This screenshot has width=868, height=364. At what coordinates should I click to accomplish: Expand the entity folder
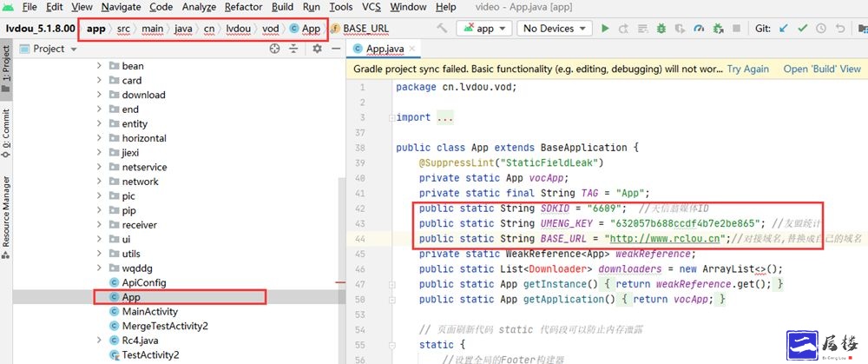pyautogui.click(x=99, y=123)
